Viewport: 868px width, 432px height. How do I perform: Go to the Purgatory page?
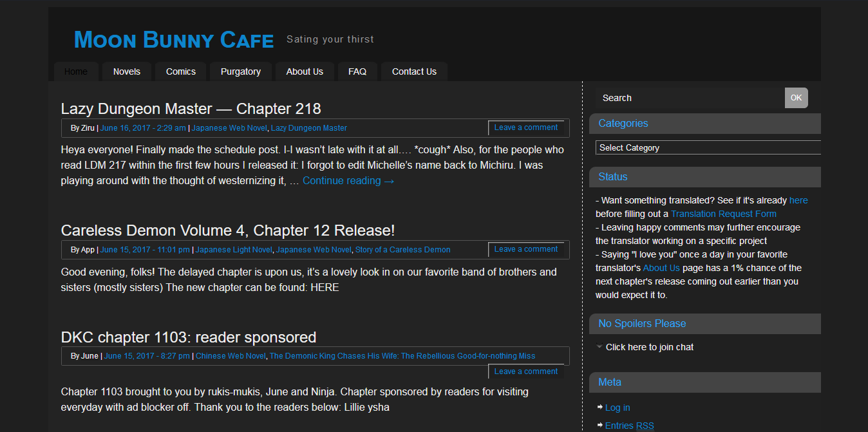tap(240, 71)
